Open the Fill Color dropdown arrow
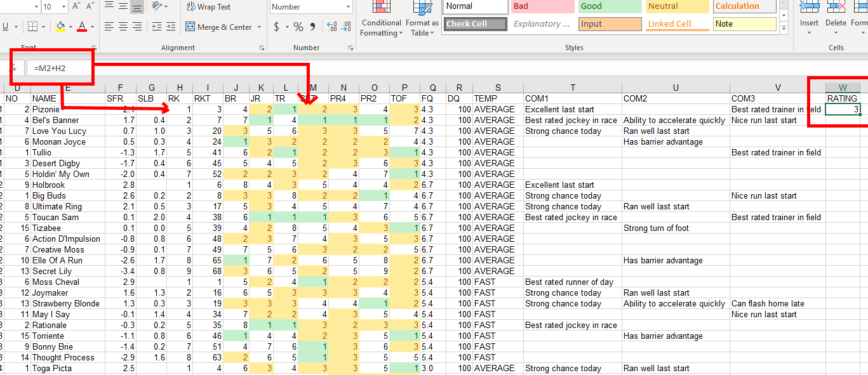The height and width of the screenshot is (375, 868). coord(72,27)
